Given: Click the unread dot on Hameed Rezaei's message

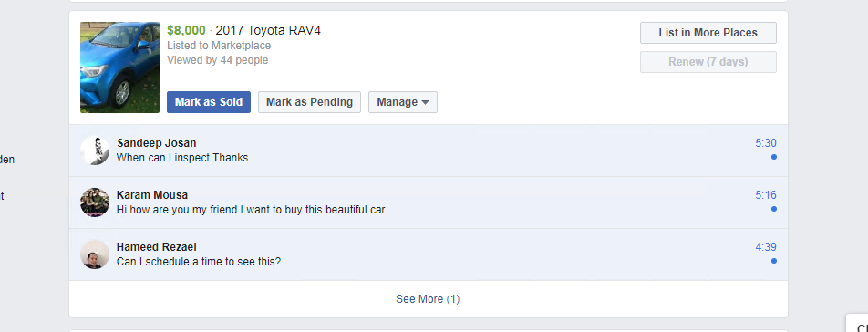Looking at the screenshot, I should coord(774,261).
